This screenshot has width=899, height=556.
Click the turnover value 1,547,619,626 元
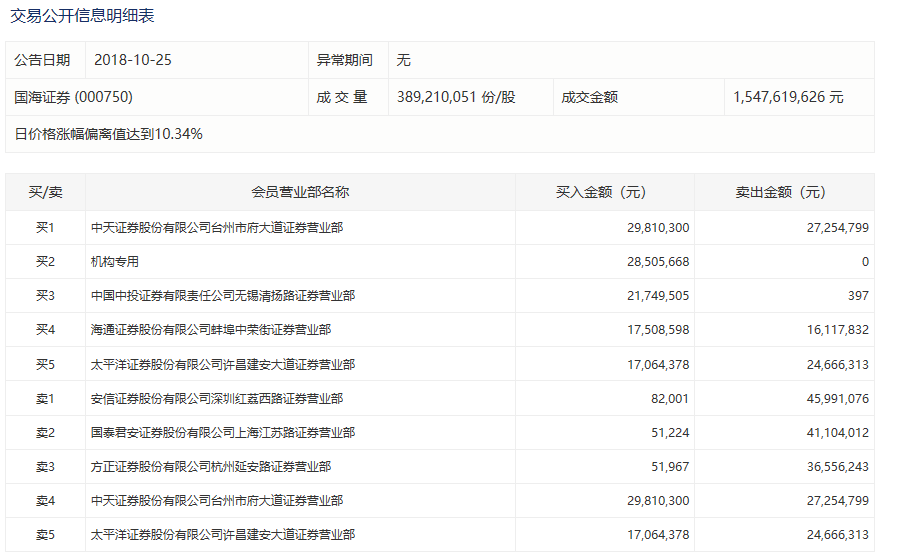point(788,97)
